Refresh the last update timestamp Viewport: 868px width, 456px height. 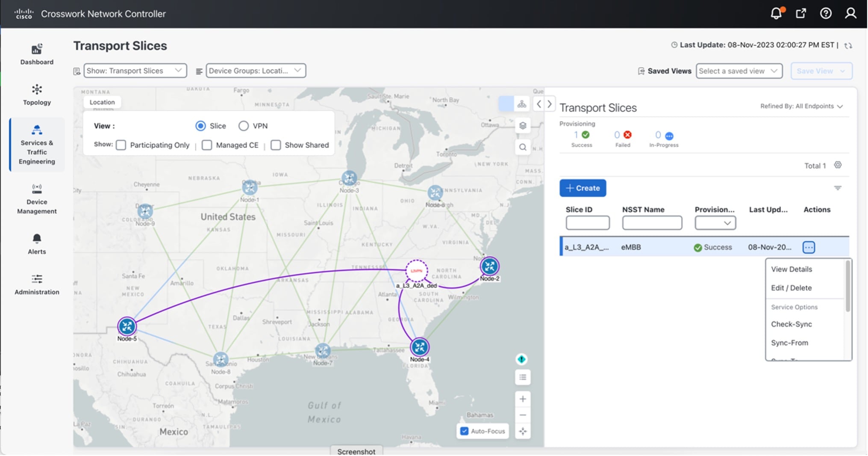[848, 45]
